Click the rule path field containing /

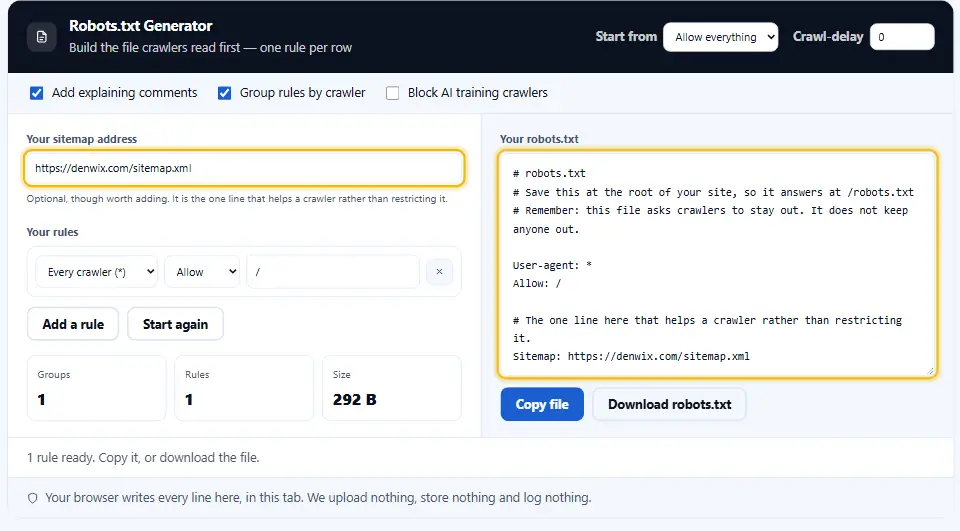click(x=333, y=271)
